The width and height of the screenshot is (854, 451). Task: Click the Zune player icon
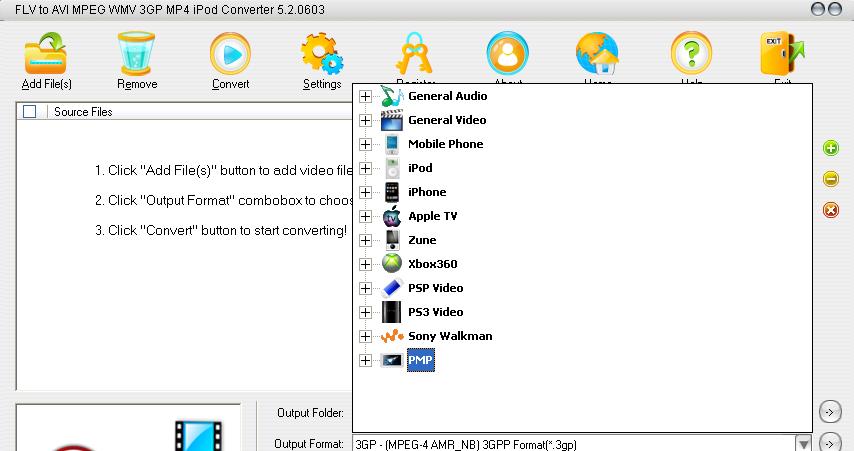tap(392, 240)
